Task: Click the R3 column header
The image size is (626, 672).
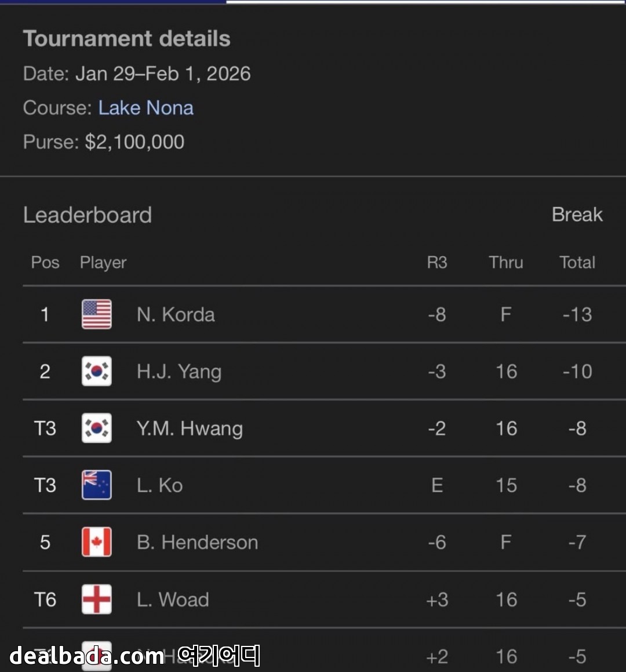Action: [x=437, y=263]
